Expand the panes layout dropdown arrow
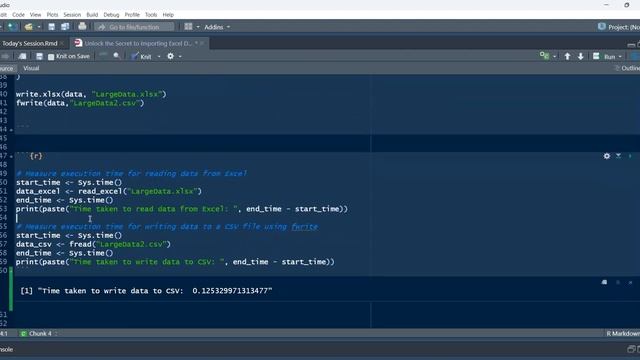Image resolution: width=640 pixels, height=360 pixels. click(198, 27)
